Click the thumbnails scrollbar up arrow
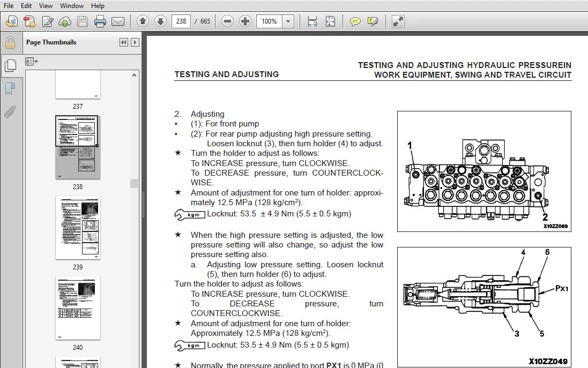Viewport: 588px width, 368px height. click(134, 76)
